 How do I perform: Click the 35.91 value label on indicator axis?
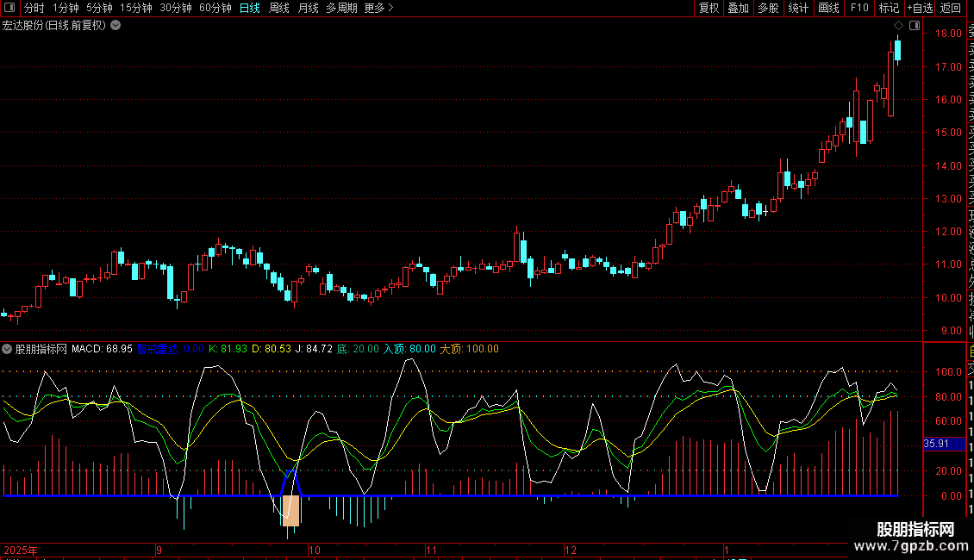[935, 443]
